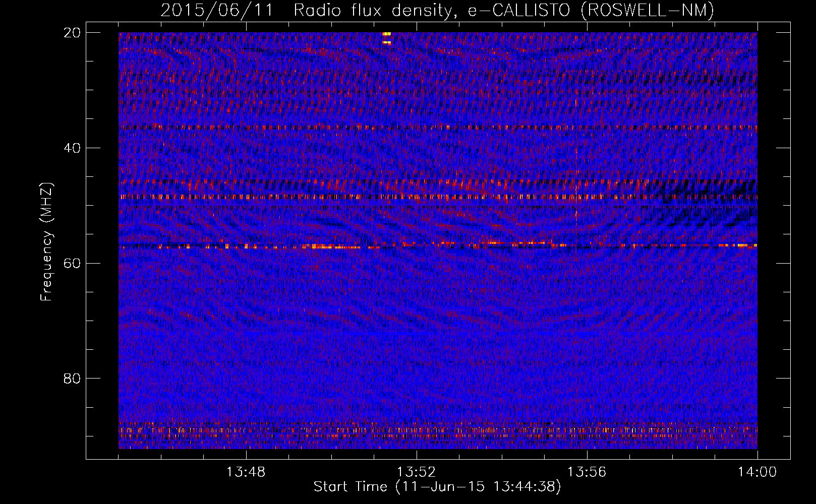Click the plot title mentioning e-CALLISTO (ROSWELL-NM)

pyautogui.click(x=437, y=10)
